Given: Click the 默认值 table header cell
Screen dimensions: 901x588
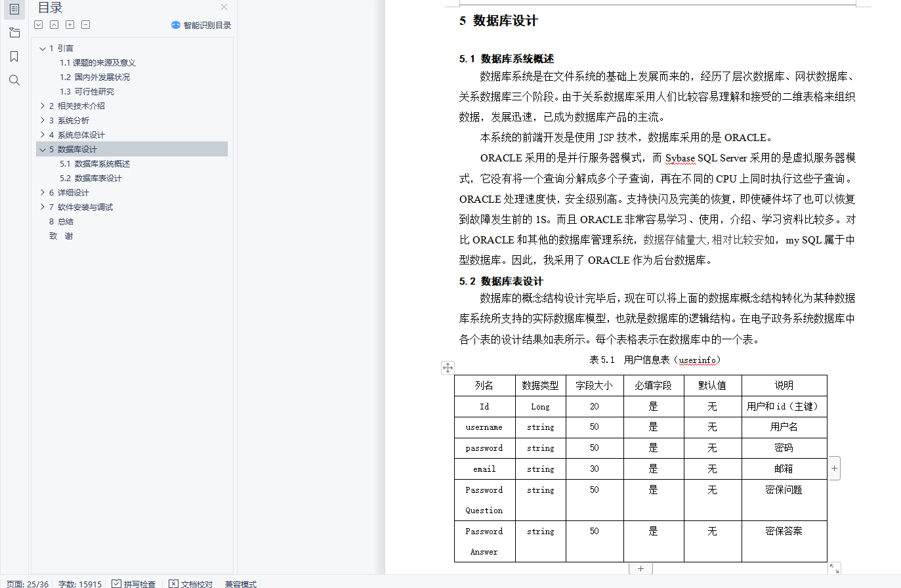Looking at the screenshot, I should (x=713, y=386).
